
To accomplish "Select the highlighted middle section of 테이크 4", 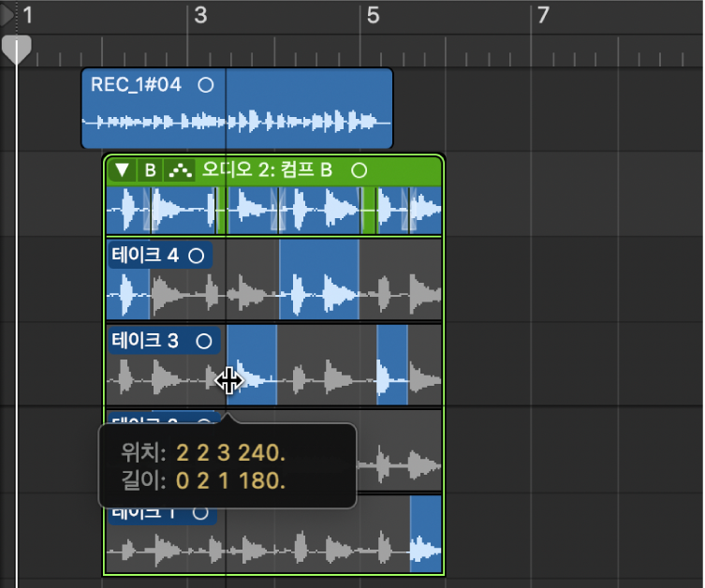I will [319, 279].
